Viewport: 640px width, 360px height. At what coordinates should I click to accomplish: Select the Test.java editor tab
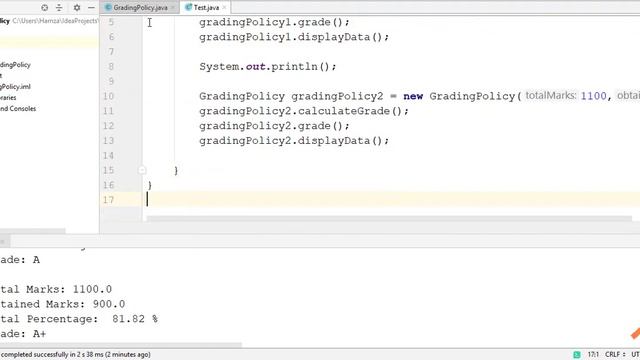point(206,7)
